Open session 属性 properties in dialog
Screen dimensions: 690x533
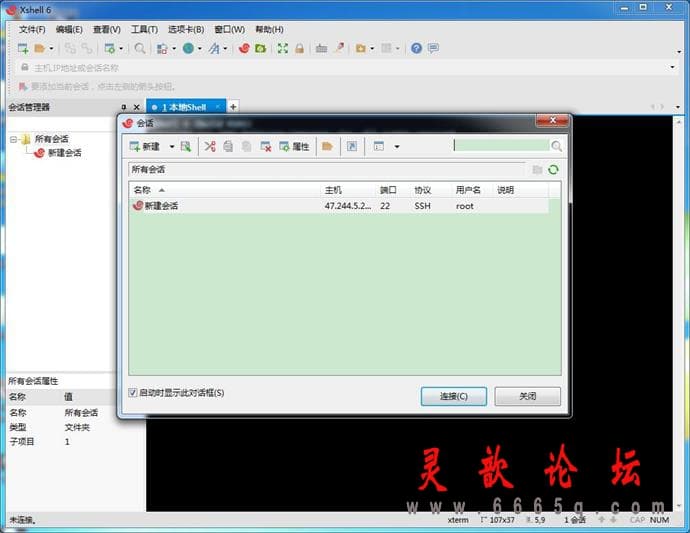(x=294, y=147)
